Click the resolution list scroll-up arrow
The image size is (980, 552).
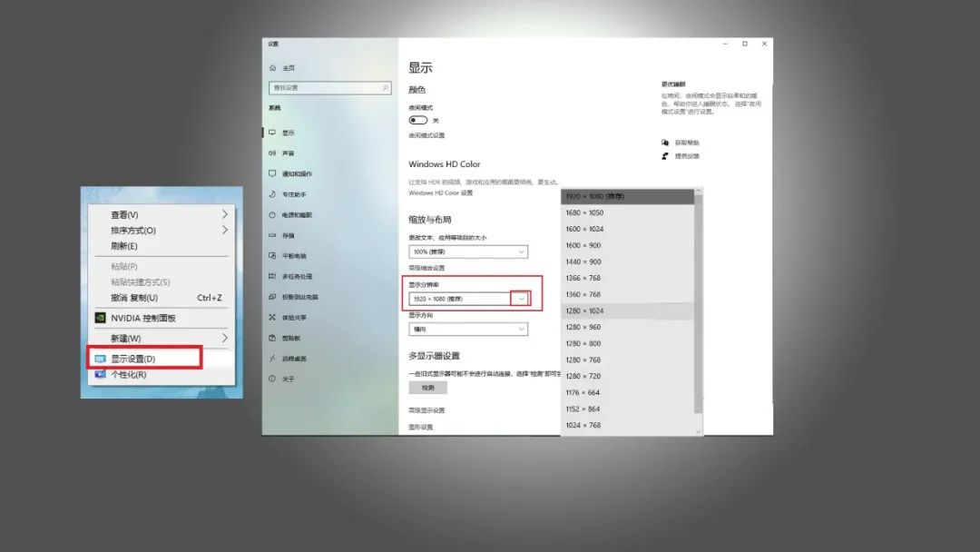point(698,192)
